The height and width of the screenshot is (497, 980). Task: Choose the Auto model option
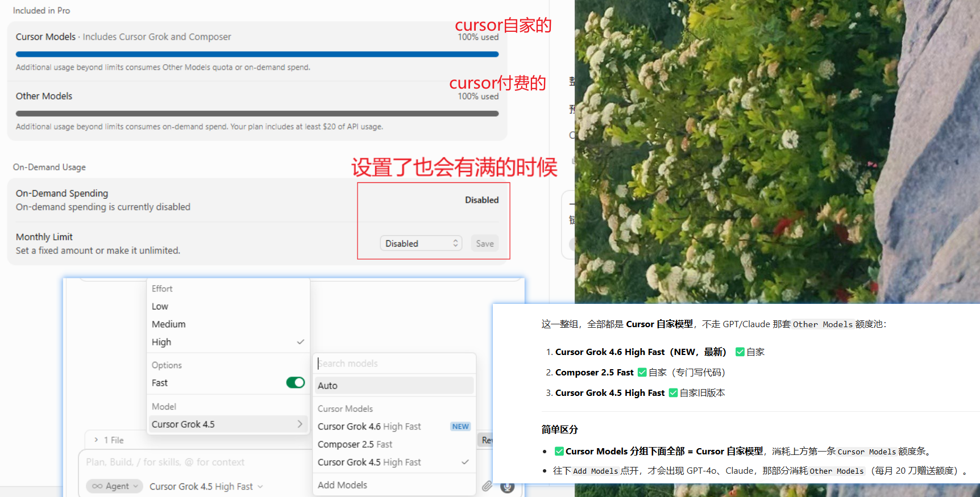tap(395, 386)
